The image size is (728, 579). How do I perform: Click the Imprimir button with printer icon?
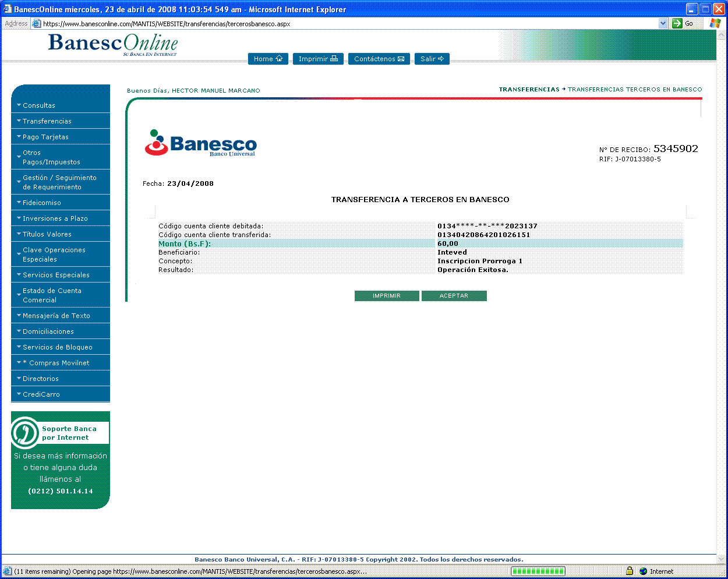coord(318,59)
